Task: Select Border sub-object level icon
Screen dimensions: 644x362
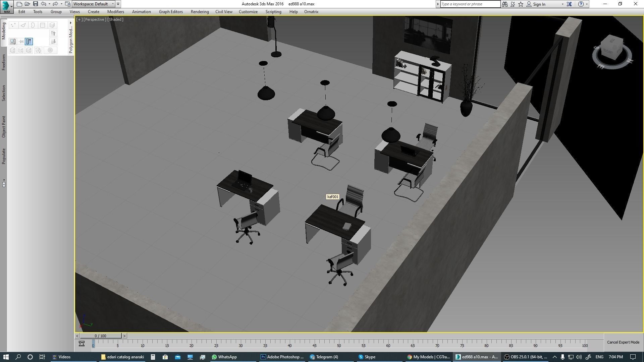Action: [33, 25]
